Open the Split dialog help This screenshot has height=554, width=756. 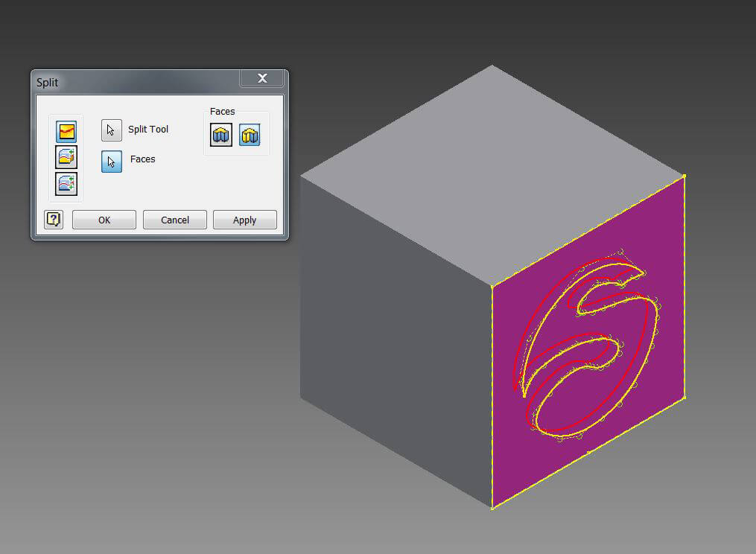coord(54,220)
